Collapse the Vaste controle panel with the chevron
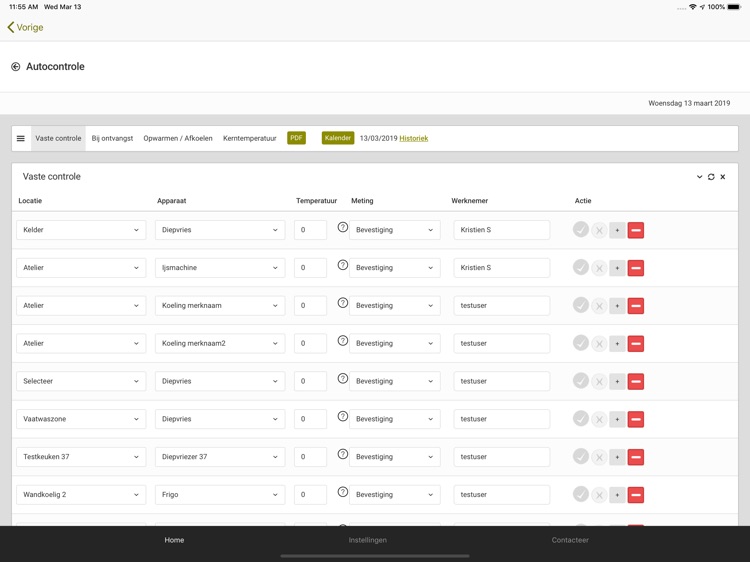 point(699,176)
